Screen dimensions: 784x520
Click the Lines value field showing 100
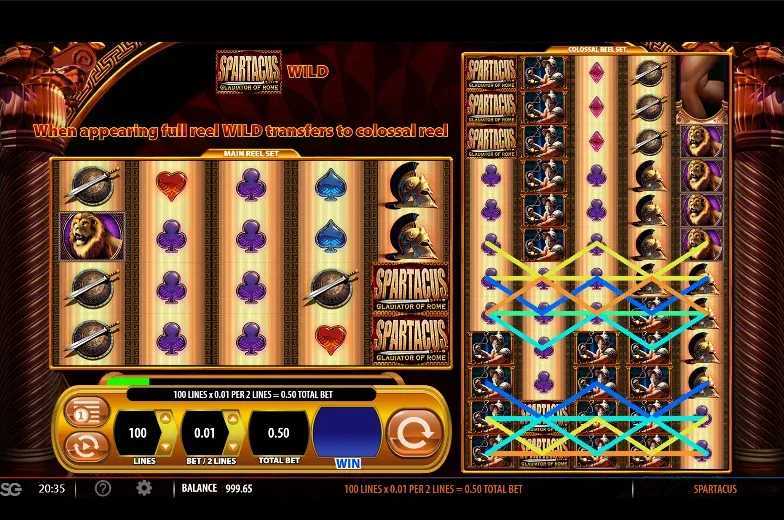click(137, 433)
